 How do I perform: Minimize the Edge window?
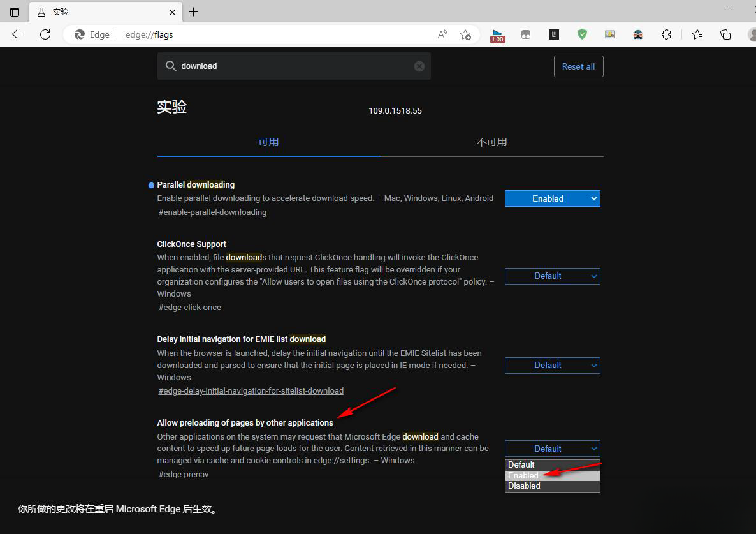[728, 10]
